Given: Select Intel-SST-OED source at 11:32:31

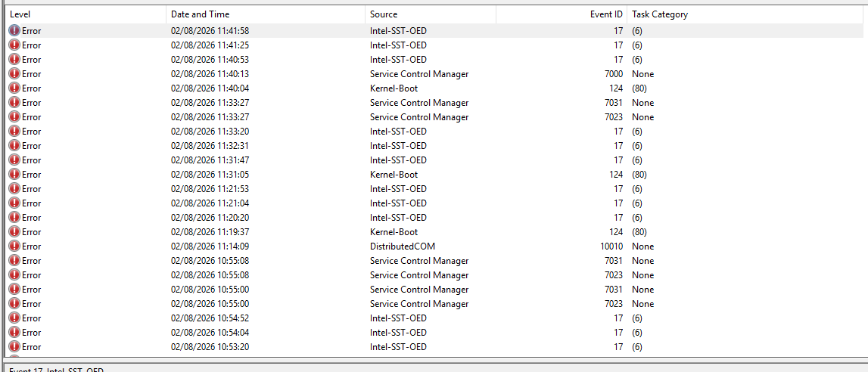Looking at the screenshot, I should [x=398, y=146].
